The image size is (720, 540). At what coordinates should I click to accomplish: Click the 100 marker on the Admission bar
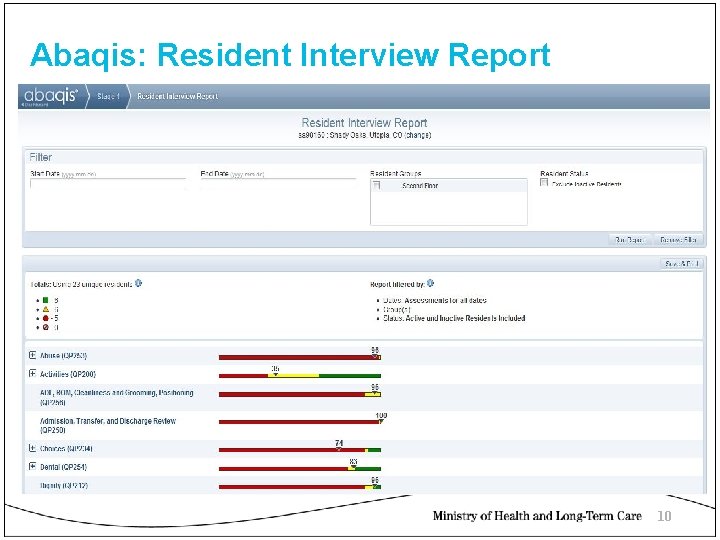click(381, 417)
